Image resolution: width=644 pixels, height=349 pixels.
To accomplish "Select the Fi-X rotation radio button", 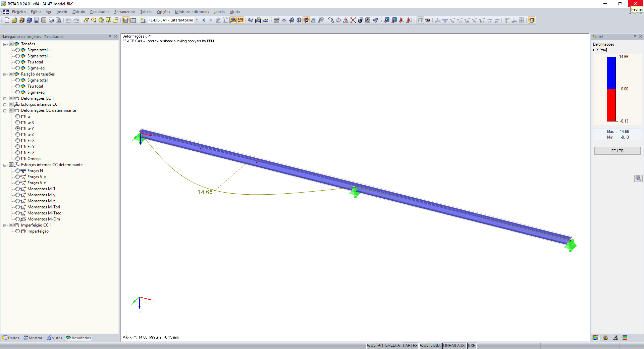I will (x=18, y=141).
